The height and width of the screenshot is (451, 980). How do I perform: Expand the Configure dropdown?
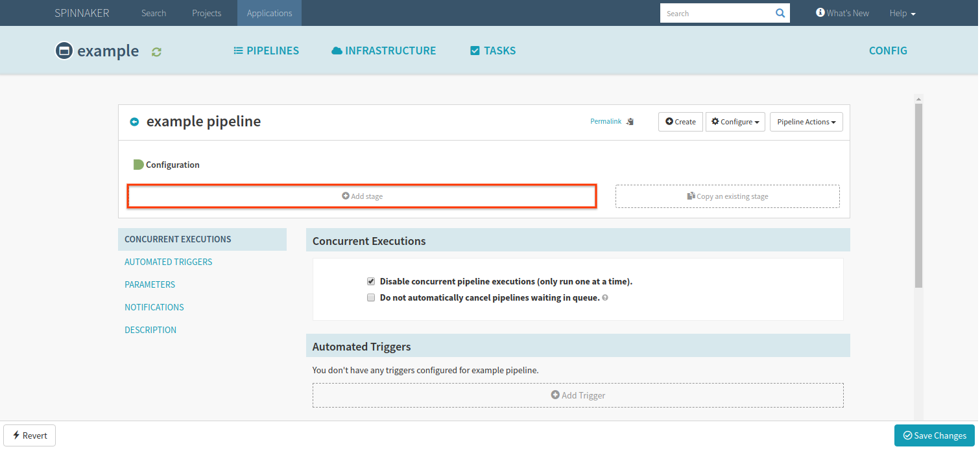click(735, 122)
